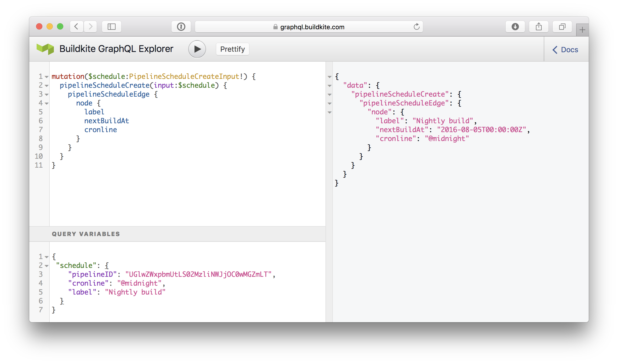
Task: Open the 1Password extension icon
Action: coord(181,27)
